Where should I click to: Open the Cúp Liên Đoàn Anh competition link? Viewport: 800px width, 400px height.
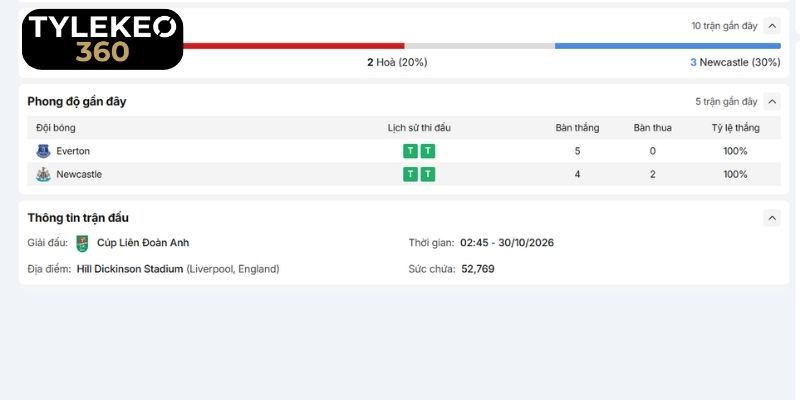click(x=143, y=243)
